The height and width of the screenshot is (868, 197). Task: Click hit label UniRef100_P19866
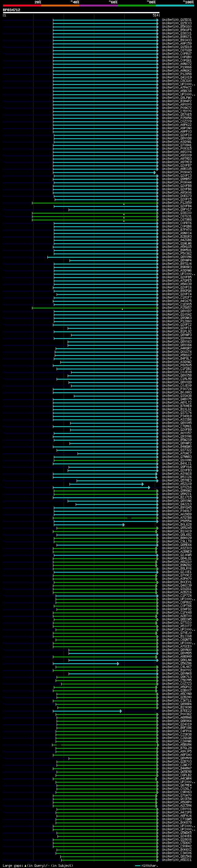coord(176,67)
